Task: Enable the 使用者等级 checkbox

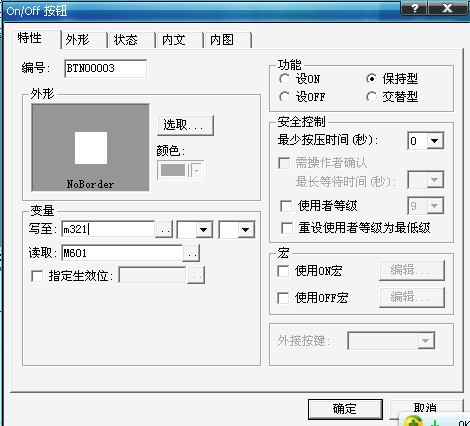Action: point(286,206)
